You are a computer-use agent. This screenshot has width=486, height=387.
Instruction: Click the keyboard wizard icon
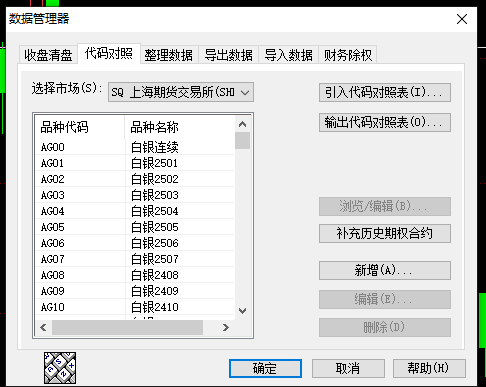tap(60, 368)
